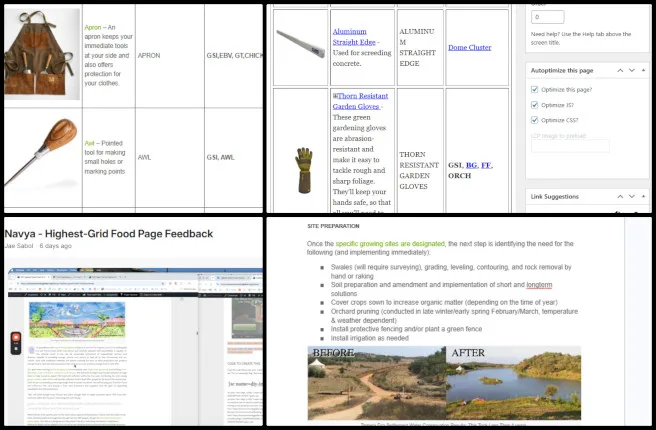Follow the FF link in gloves row
The image size is (656, 430).
[486, 165]
